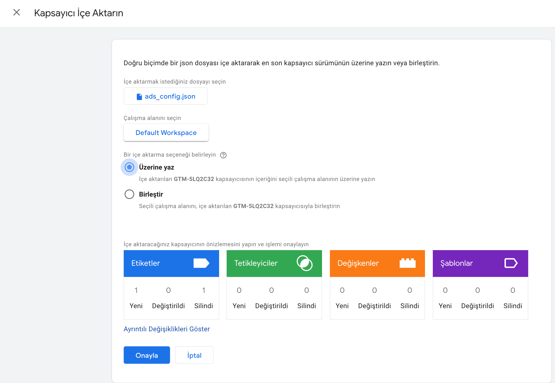The height and width of the screenshot is (383, 555).
Task: Click the outlined tag icon in Şablonlar
Action: 511,263
